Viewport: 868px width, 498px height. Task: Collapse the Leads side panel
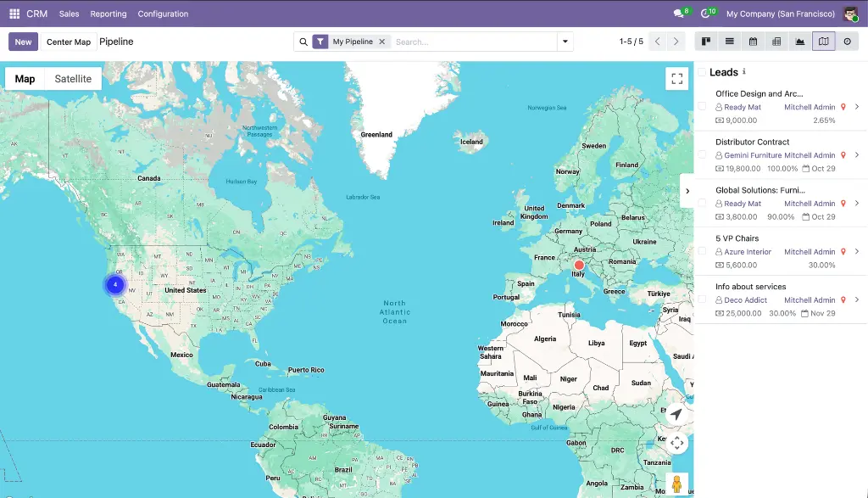point(687,191)
